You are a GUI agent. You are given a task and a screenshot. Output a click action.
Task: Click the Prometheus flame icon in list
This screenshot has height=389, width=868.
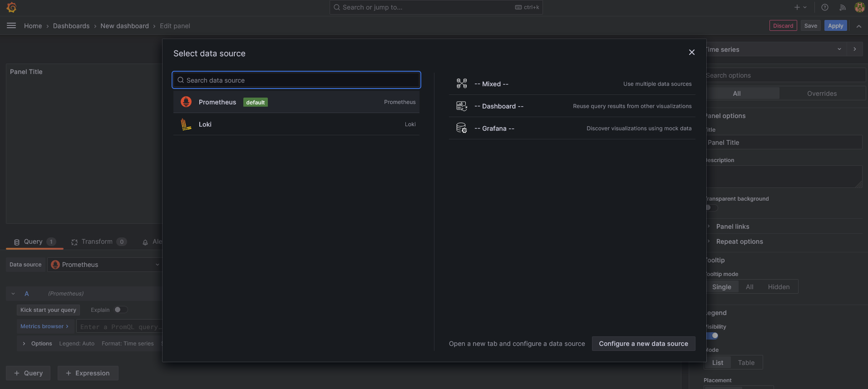[x=186, y=102]
